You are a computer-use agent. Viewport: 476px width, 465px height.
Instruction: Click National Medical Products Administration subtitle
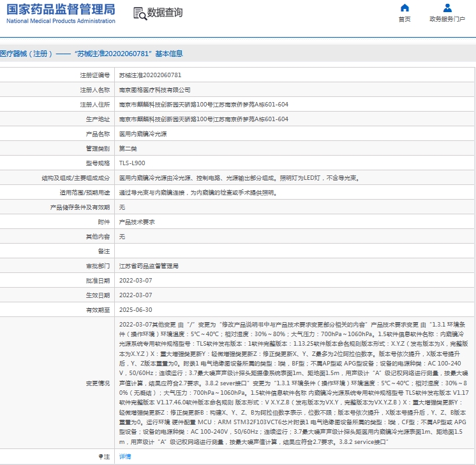(61, 21)
